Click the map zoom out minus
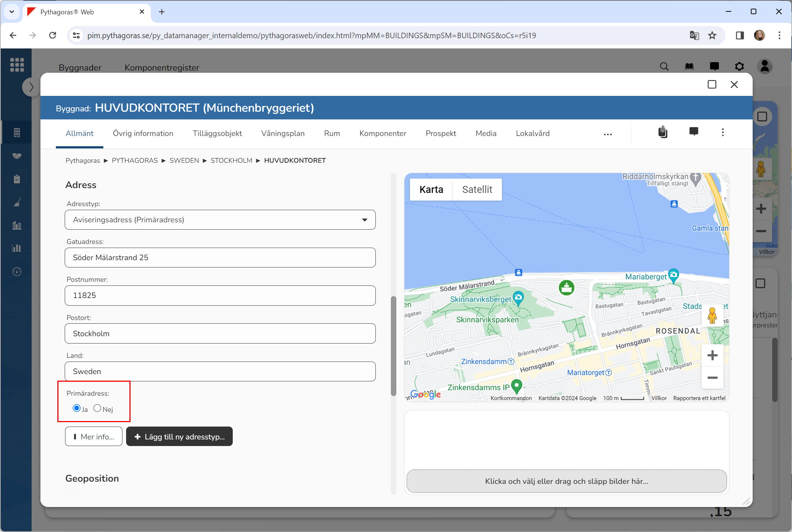Screen dimensions: 792x532 [712, 378]
